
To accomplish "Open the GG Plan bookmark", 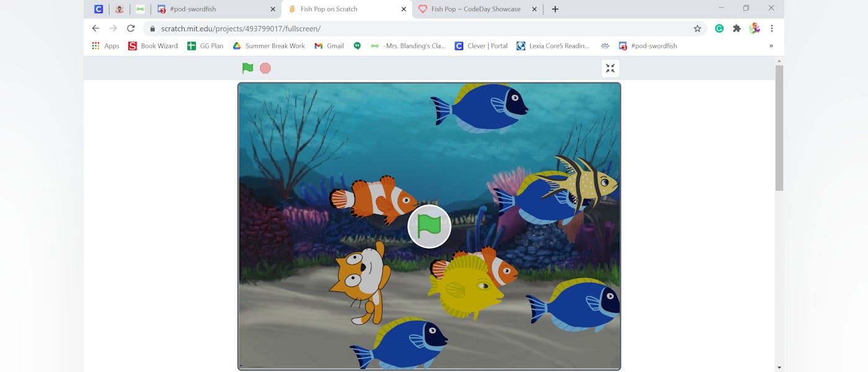I will tap(205, 46).
